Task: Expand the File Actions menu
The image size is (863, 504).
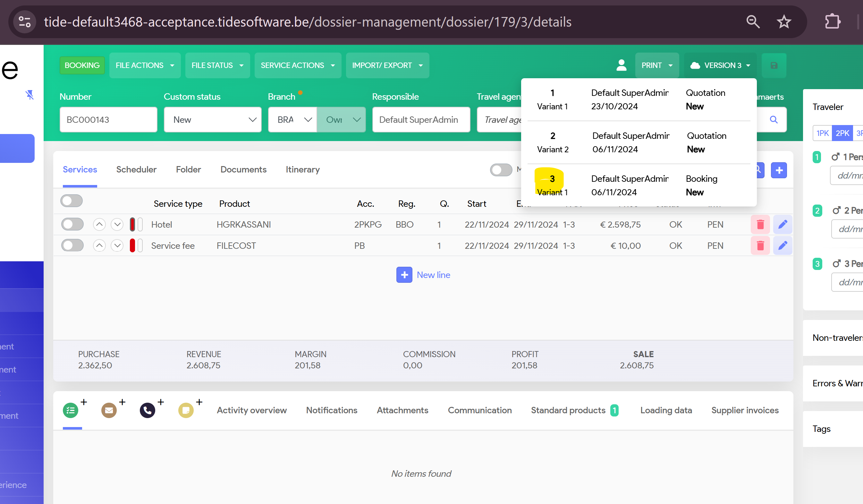Action: coord(145,65)
